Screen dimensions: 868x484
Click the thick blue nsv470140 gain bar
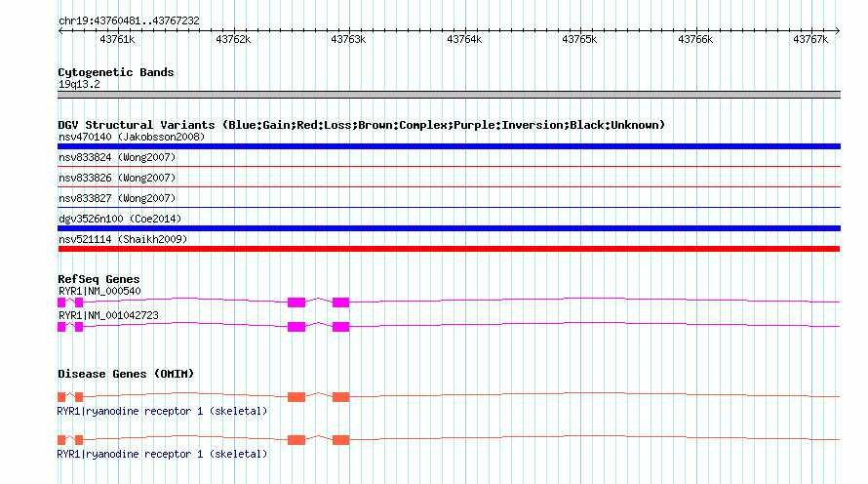tap(449, 146)
